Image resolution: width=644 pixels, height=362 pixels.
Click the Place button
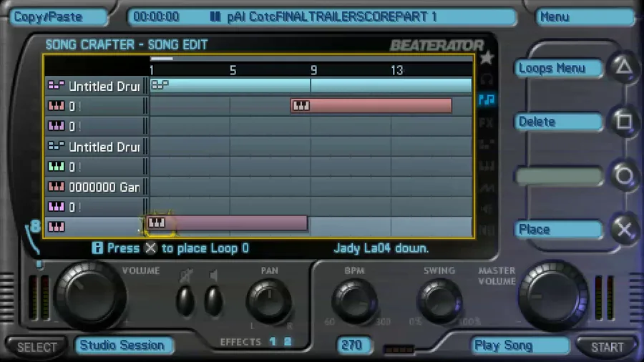click(x=559, y=230)
